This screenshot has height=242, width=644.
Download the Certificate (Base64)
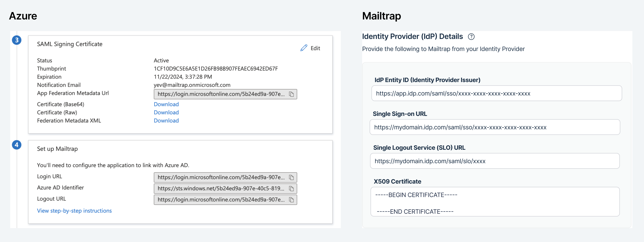coord(166,104)
